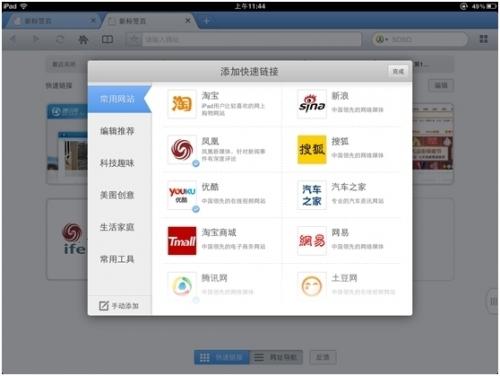
Task: Open the grid menu icon at top right
Action: 483,39
